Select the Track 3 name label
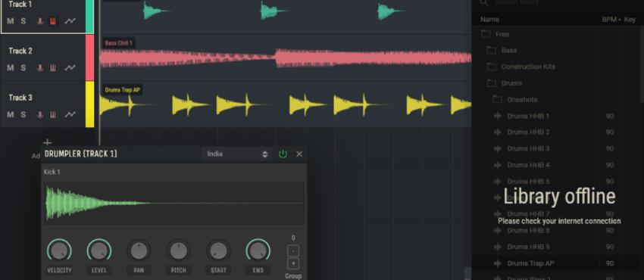Viewport: 644px width, 280px height. (x=20, y=98)
